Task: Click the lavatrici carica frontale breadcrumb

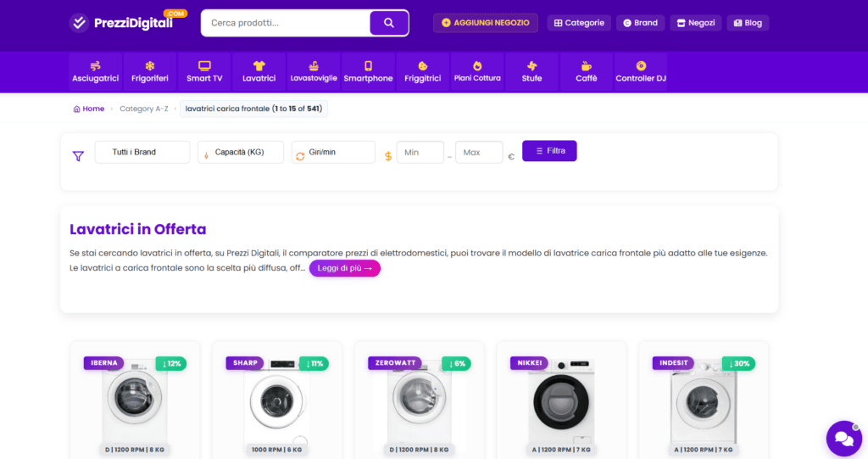Action: (x=253, y=109)
